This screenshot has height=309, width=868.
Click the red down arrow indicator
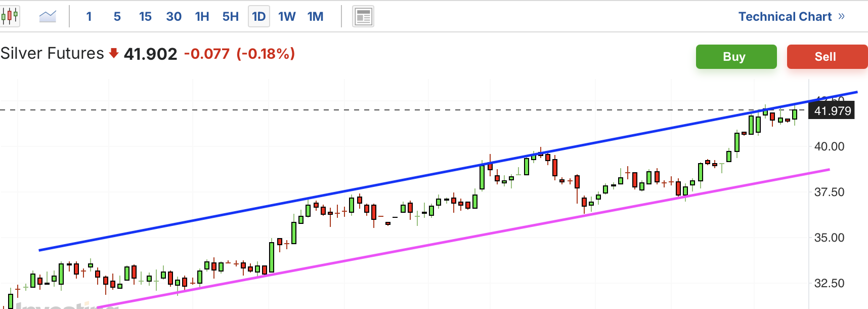tap(114, 53)
